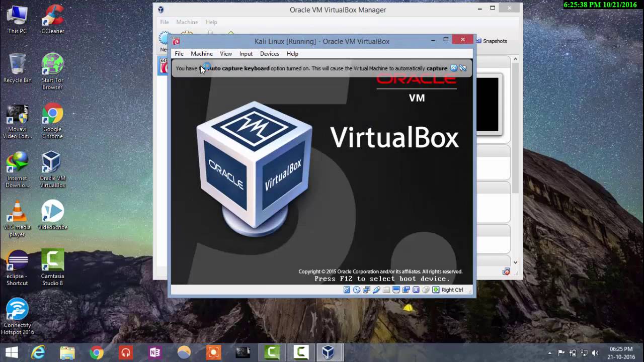
Task: Click volume speaker icon in system tray
Action: coord(595,353)
